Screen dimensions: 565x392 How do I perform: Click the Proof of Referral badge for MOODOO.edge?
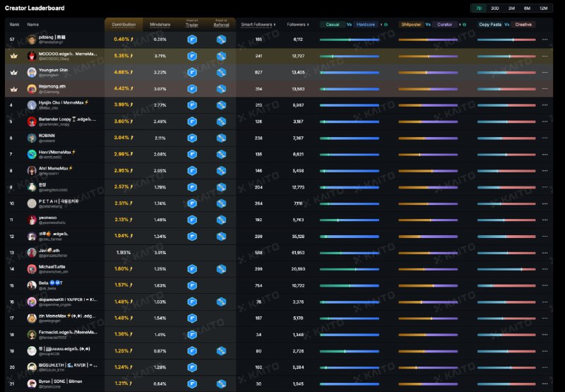click(x=221, y=56)
